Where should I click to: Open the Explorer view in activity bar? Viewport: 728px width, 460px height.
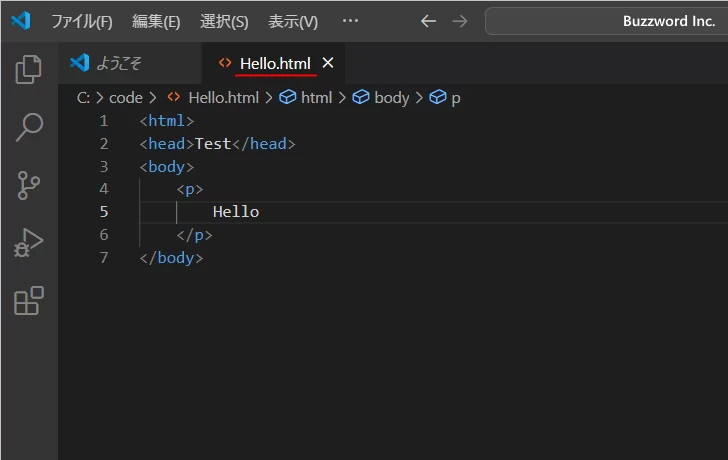click(29, 69)
